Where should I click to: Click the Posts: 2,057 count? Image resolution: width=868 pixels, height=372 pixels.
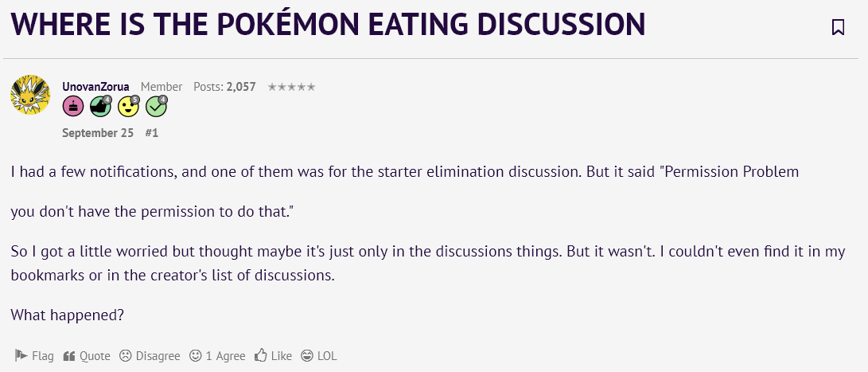coord(224,87)
